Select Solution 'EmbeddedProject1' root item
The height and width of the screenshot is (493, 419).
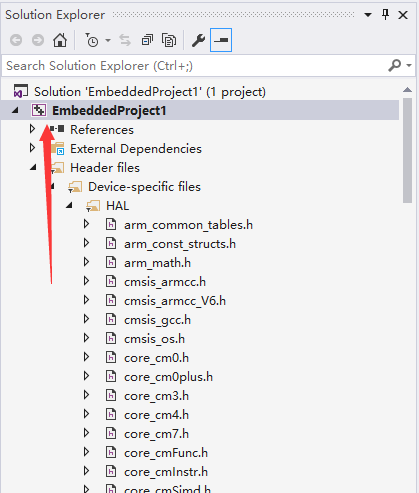(150, 92)
